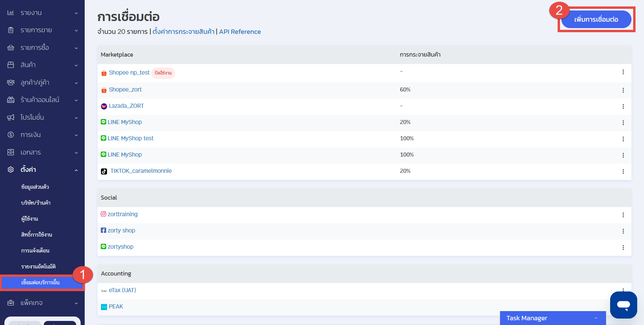The width and height of the screenshot is (644, 325).
Task: Open รายงานอัตโนมัติ settings submenu item
Action: [38, 266]
